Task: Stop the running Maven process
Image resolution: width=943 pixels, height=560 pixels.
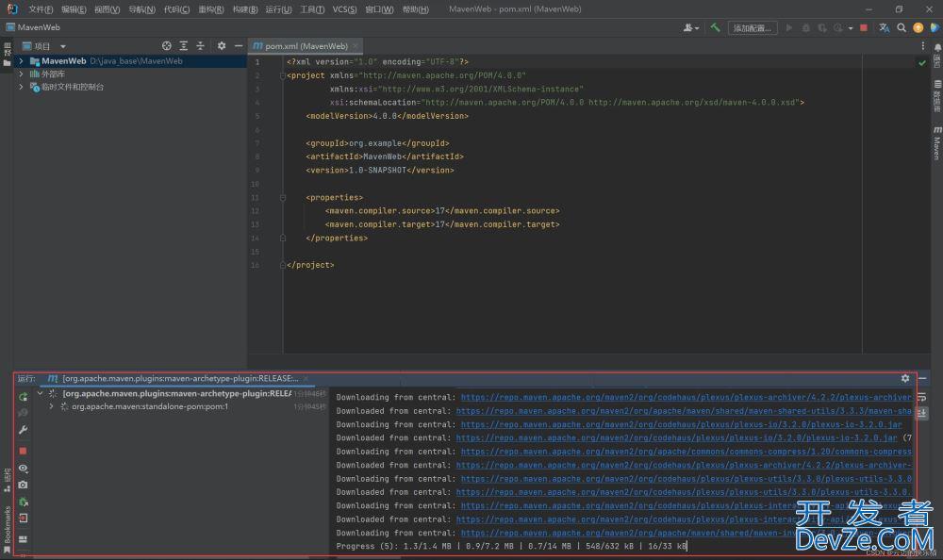Action: [x=23, y=451]
